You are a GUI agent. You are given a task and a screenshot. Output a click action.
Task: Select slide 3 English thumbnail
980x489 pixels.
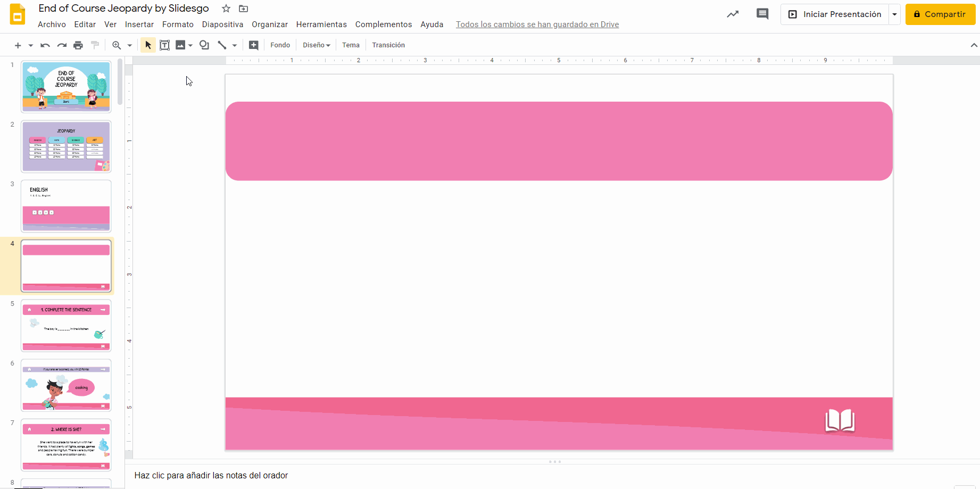(66, 206)
